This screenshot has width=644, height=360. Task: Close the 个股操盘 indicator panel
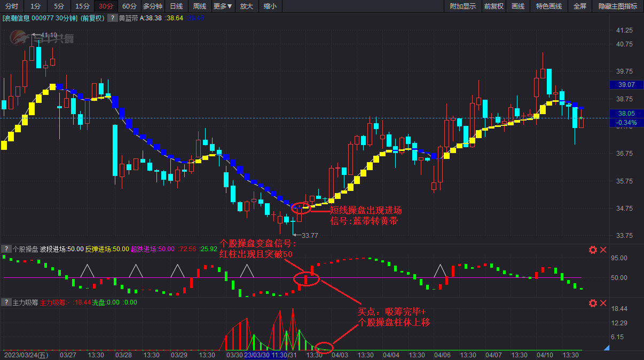pyautogui.click(x=603, y=250)
